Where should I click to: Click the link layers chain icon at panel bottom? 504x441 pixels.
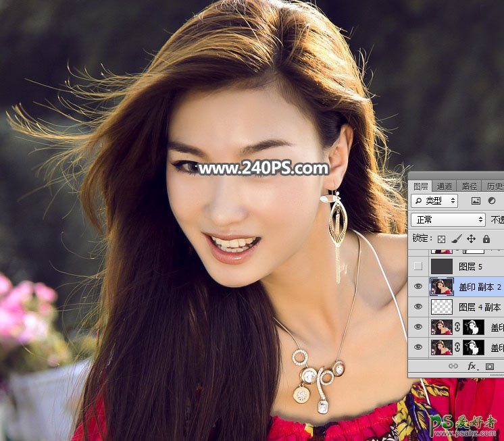click(x=453, y=366)
